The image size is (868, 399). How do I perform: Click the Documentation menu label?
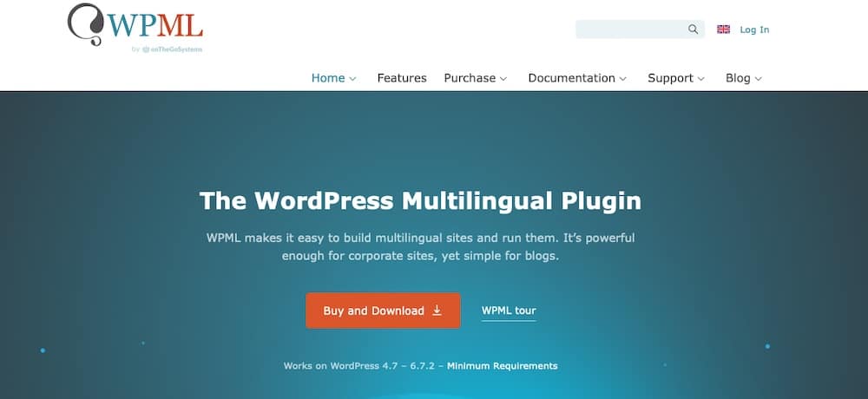tap(571, 78)
